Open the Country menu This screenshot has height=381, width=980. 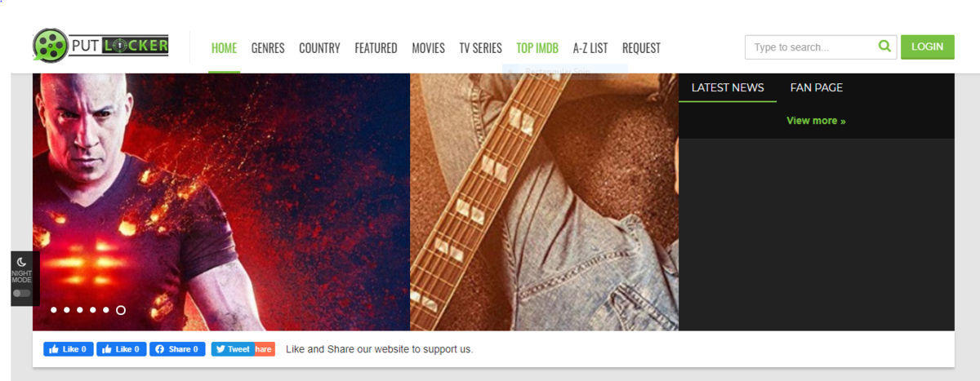[x=319, y=48]
